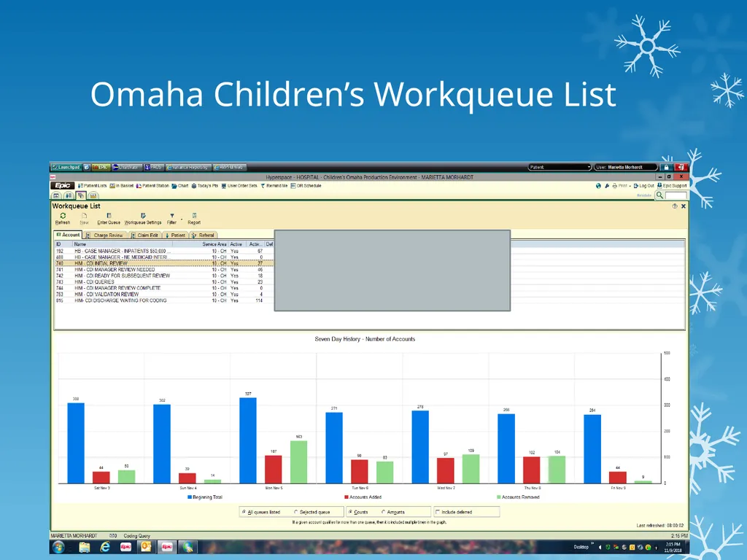The width and height of the screenshot is (747, 560).
Task: Click the pin icon beside the activity close X
Action: (675, 206)
